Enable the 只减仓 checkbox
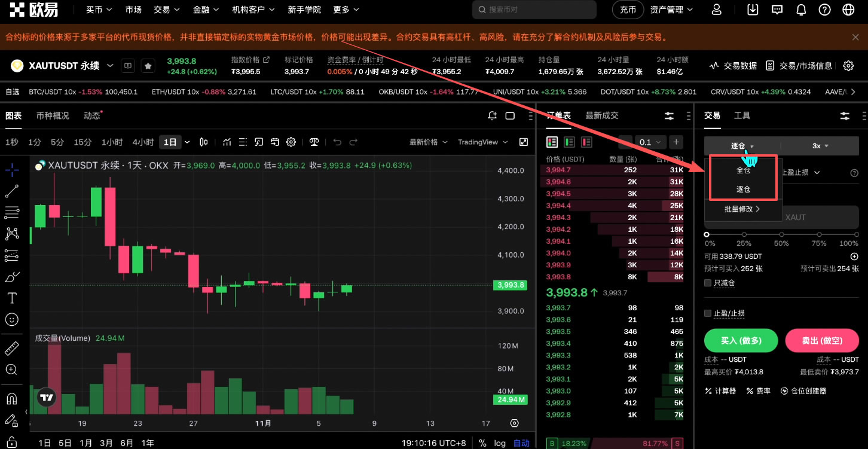The height and width of the screenshot is (449, 868). pos(708,283)
